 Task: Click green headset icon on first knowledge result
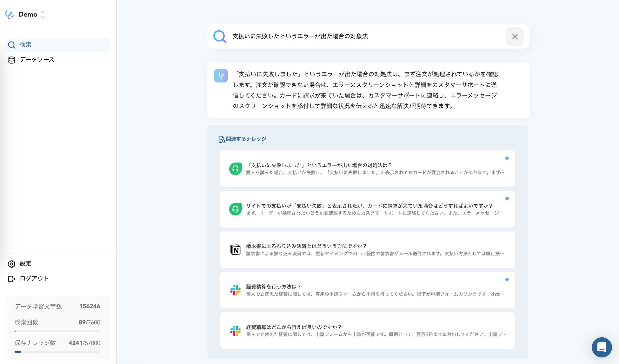pyautogui.click(x=235, y=169)
